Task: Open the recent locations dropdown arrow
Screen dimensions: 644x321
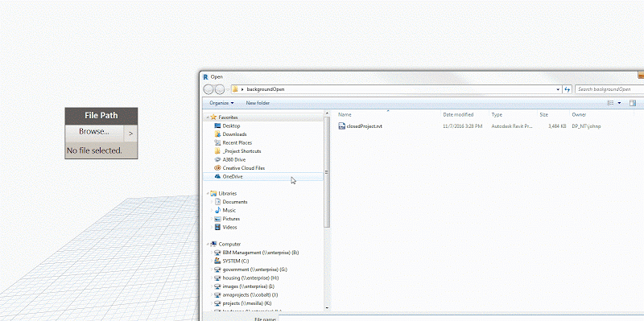Action: [228, 89]
